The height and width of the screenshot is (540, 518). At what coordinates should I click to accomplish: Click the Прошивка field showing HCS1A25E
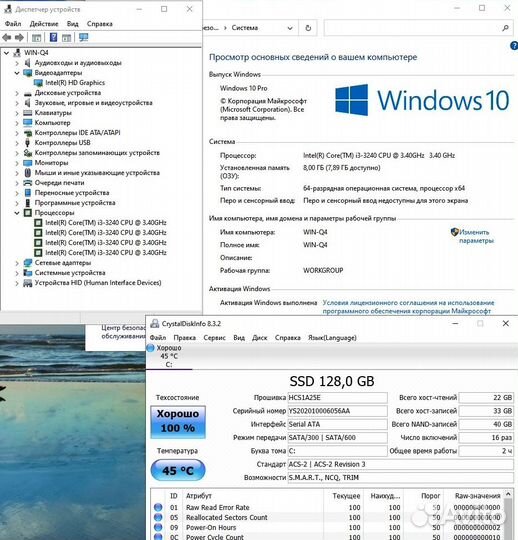tap(337, 397)
